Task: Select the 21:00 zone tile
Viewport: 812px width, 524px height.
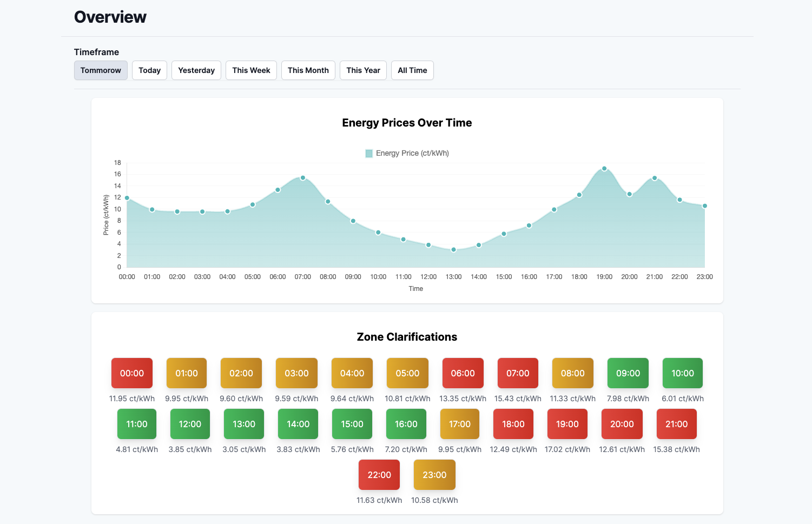Action: (677, 424)
